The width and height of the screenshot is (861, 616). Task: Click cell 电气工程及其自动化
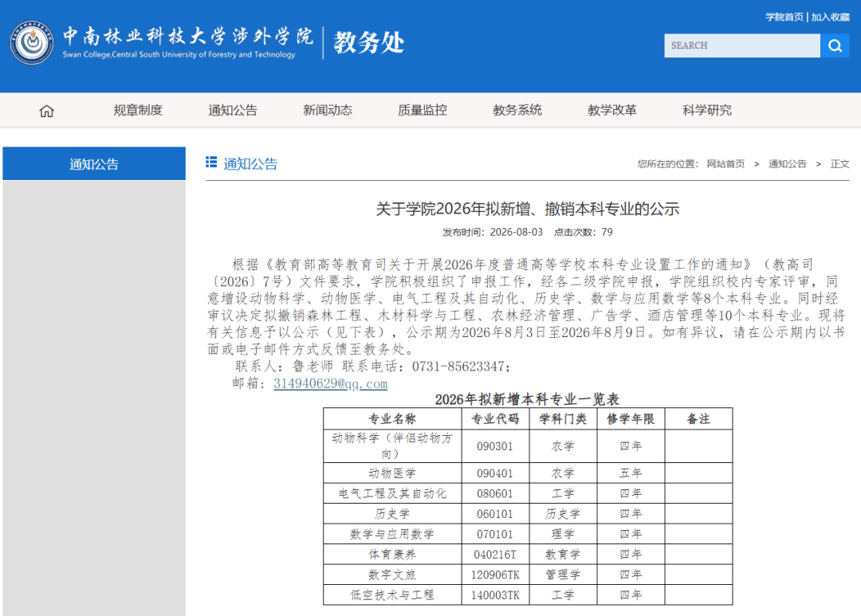pos(392,493)
